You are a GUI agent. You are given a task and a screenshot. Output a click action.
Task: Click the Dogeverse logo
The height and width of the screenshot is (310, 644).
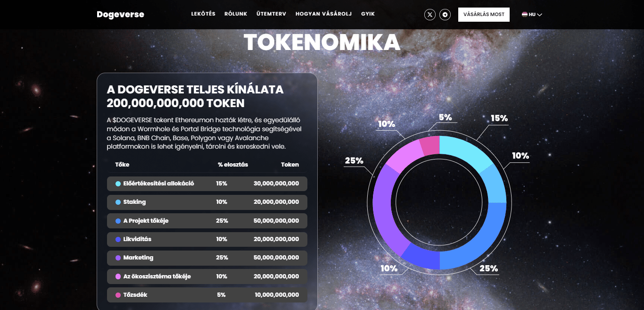coord(120,14)
